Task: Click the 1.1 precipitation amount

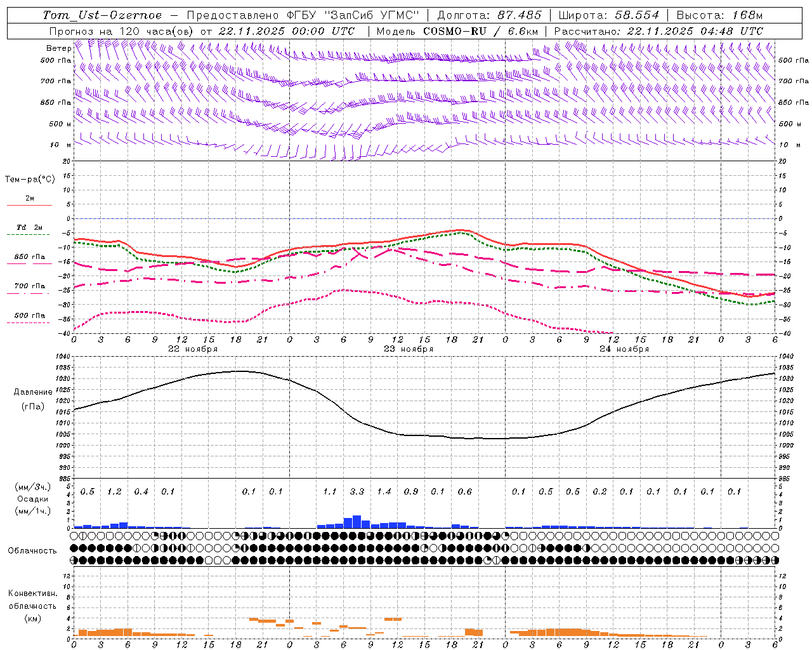Action: (330, 491)
